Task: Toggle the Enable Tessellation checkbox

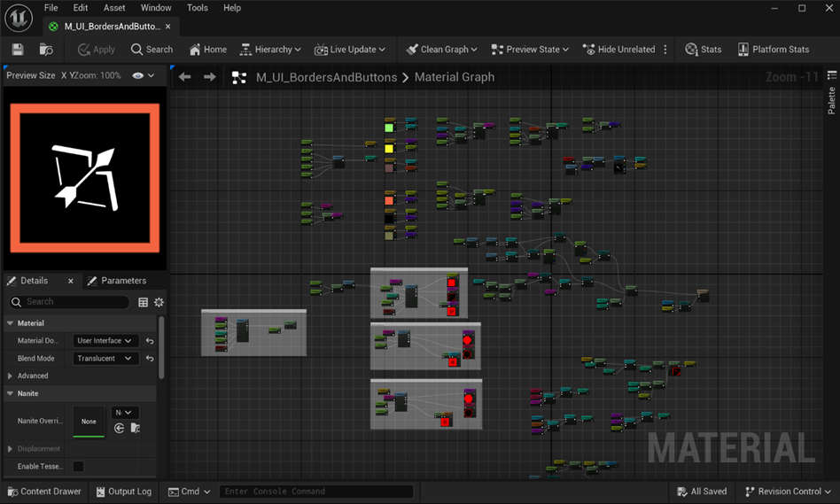Action: (78, 466)
